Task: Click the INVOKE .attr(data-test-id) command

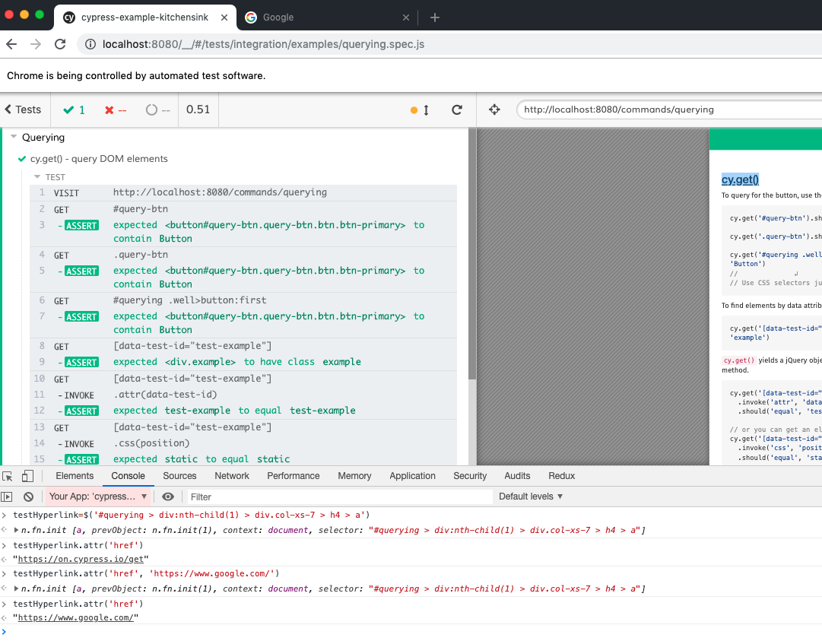Action: pyautogui.click(x=243, y=395)
